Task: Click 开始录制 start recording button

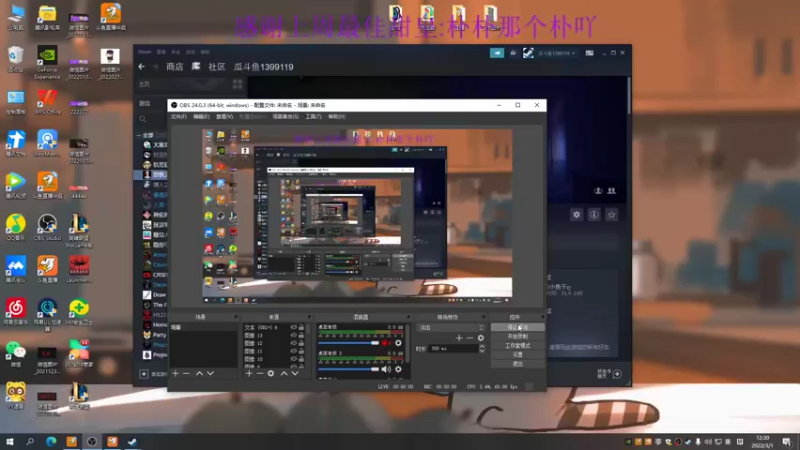Action: coord(517,337)
